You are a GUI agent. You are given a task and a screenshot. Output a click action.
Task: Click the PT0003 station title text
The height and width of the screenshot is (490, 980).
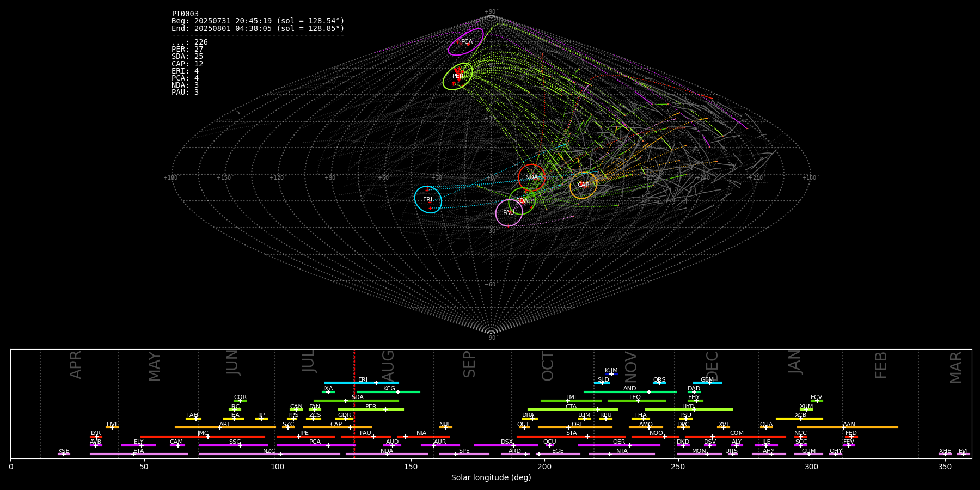[x=185, y=14]
